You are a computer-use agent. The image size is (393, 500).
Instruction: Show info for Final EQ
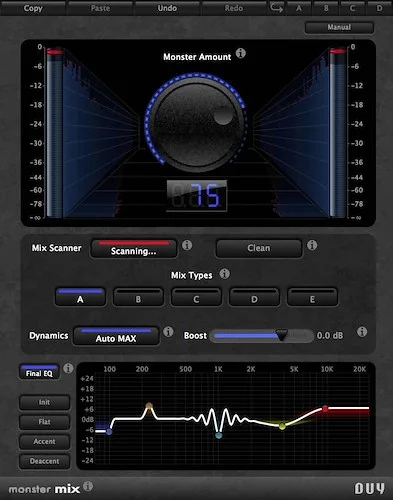pos(68,368)
